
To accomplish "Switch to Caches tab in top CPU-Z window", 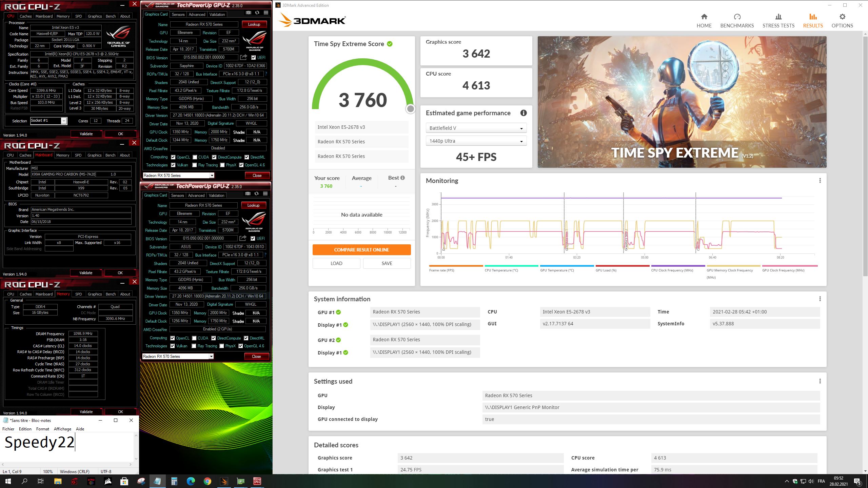I will (x=25, y=16).
